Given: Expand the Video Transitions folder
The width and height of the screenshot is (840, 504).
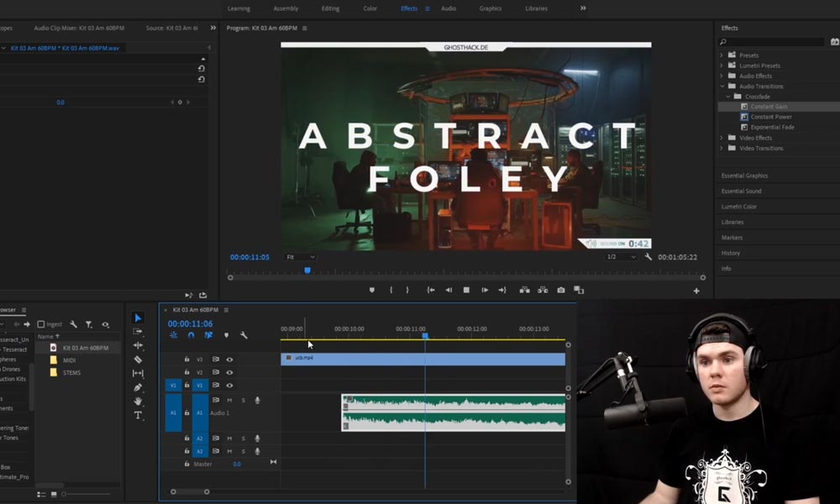Looking at the screenshot, I should 721,148.
